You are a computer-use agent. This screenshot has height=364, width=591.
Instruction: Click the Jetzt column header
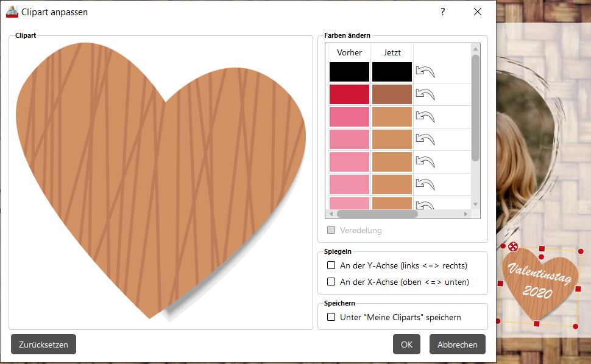click(x=392, y=53)
